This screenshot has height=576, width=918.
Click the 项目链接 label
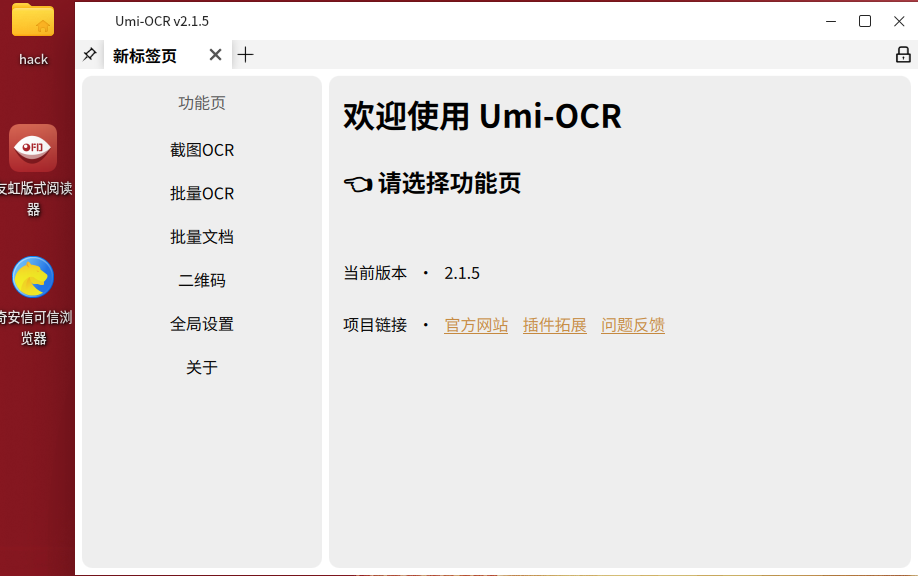click(x=375, y=325)
